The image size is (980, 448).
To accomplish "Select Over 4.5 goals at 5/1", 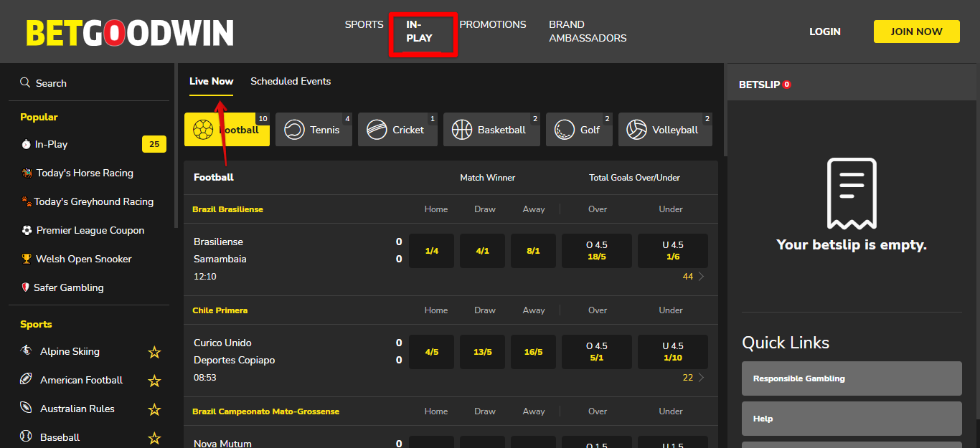I will (x=597, y=352).
